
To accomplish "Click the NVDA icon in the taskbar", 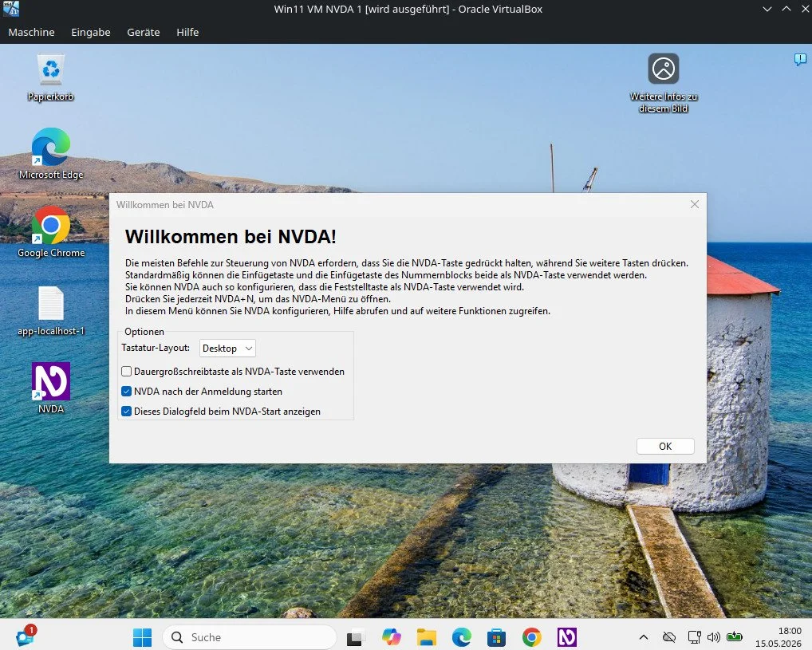I will (567, 637).
